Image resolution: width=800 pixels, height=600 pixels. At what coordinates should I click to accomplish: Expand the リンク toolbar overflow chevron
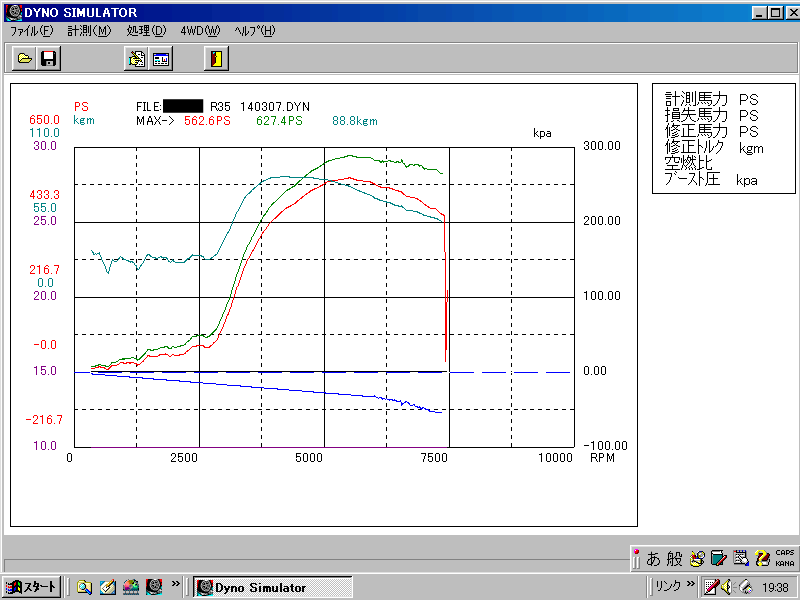click(x=690, y=585)
